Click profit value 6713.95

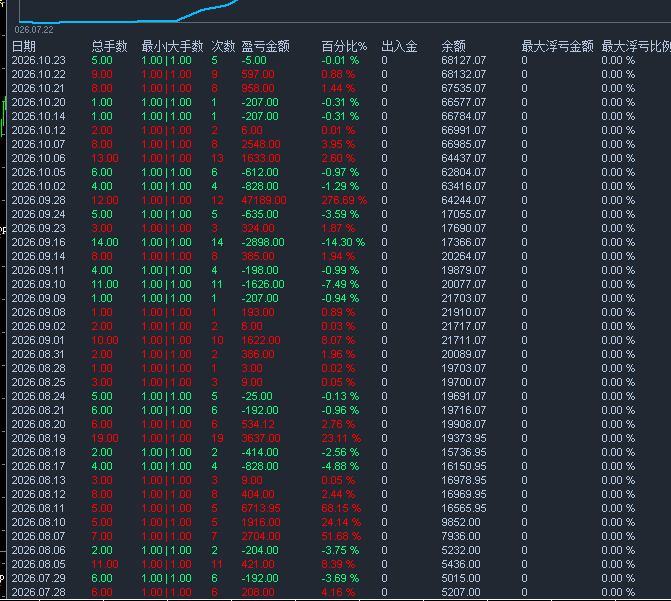tap(261, 509)
